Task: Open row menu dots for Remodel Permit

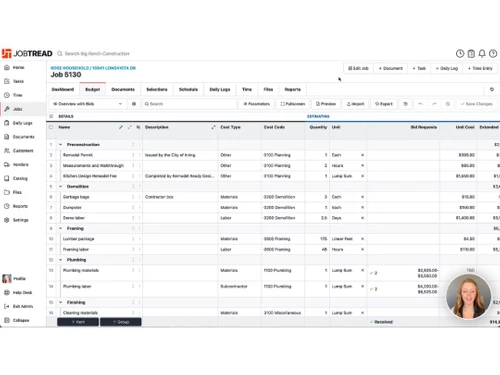Action: 133,155
